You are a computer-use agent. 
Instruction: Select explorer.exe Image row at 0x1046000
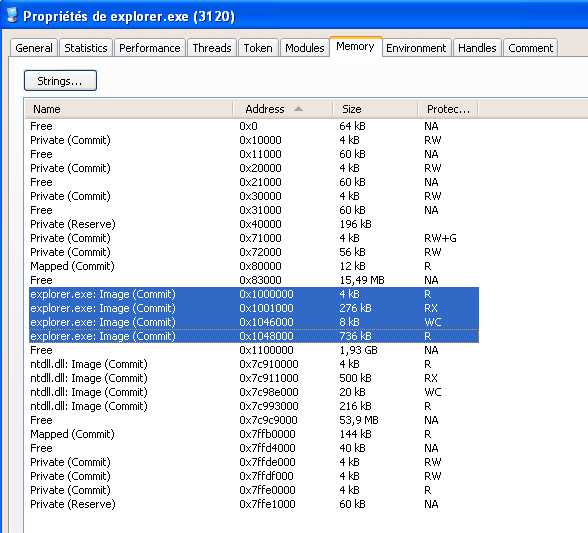tap(254, 322)
